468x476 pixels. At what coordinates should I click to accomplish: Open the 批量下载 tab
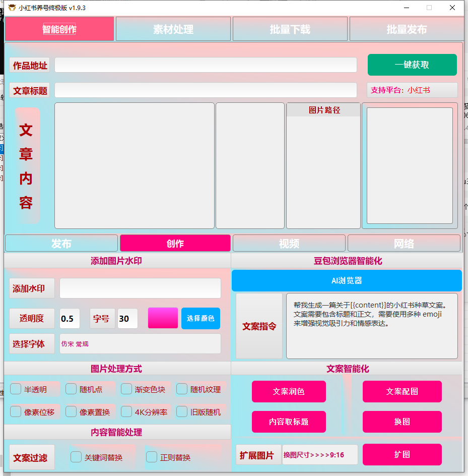(x=290, y=29)
